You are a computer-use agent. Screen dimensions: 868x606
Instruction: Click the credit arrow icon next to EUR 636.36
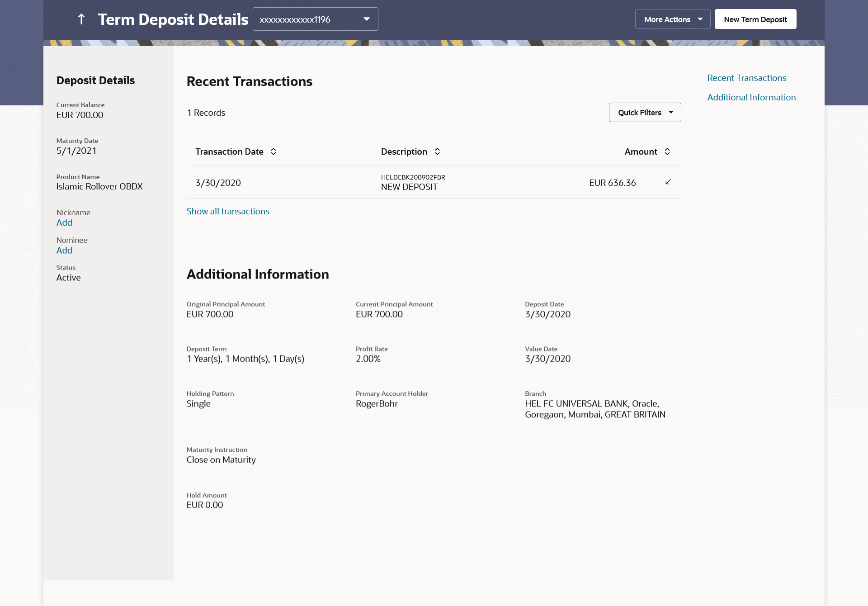pyautogui.click(x=668, y=182)
